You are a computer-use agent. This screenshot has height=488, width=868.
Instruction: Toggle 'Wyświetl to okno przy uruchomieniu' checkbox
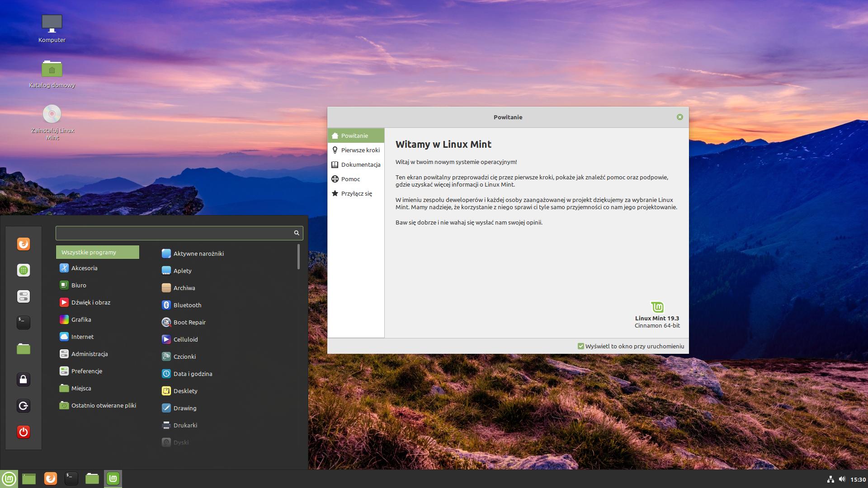[x=581, y=346]
